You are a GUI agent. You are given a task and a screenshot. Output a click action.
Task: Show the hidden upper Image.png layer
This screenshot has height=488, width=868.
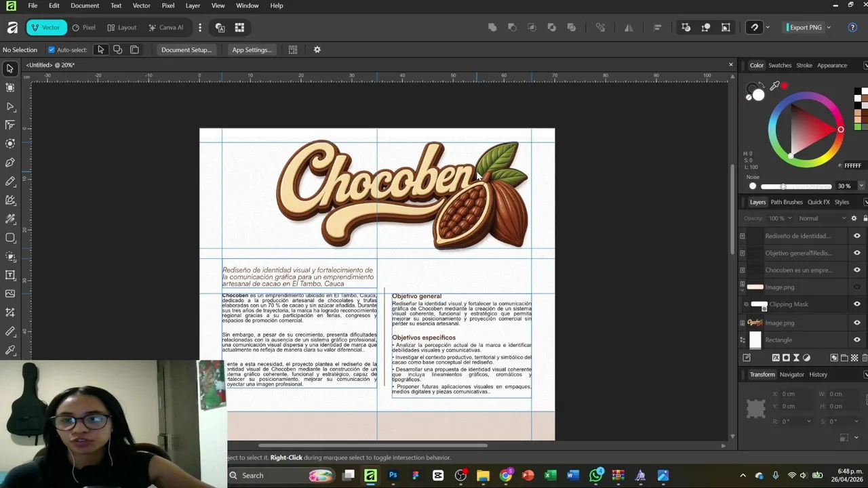(856, 287)
